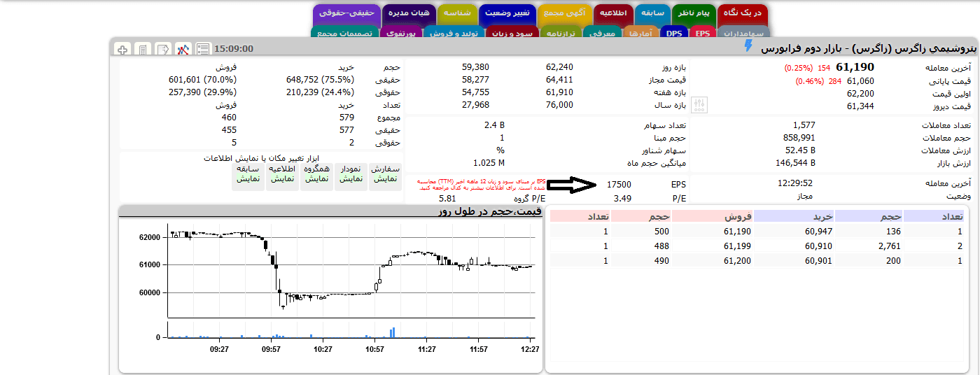Screen dimensions: 980x375
Task: Open the سود و زیان tab
Action: click(512, 33)
